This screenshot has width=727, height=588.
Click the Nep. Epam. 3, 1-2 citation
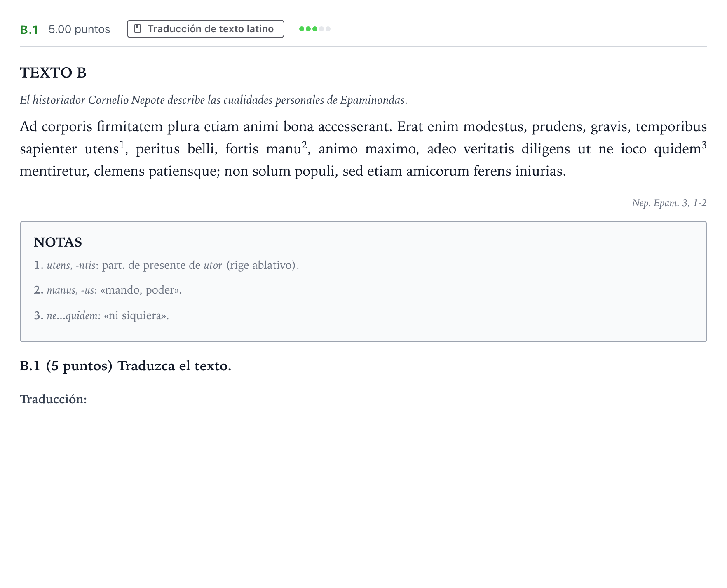click(x=669, y=203)
